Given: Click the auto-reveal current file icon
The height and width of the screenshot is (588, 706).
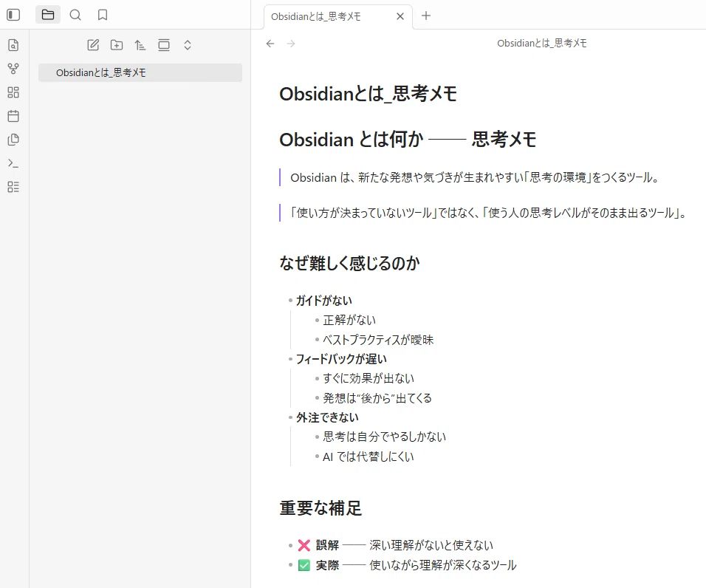Looking at the screenshot, I should [164, 45].
